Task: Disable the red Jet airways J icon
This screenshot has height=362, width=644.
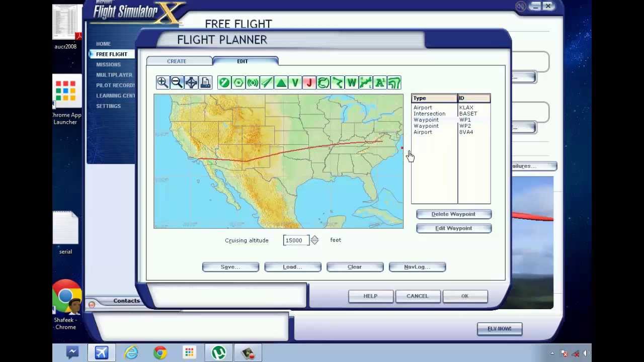Action: 309,82
